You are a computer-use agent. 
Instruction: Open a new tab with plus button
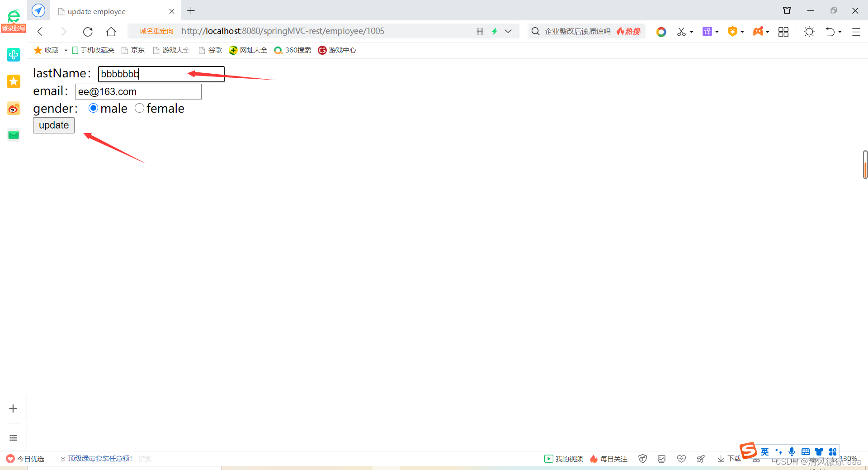click(x=191, y=10)
